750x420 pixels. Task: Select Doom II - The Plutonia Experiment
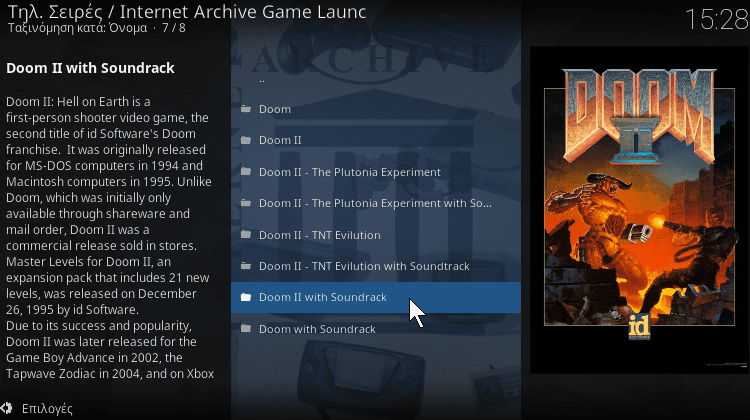[376, 172]
